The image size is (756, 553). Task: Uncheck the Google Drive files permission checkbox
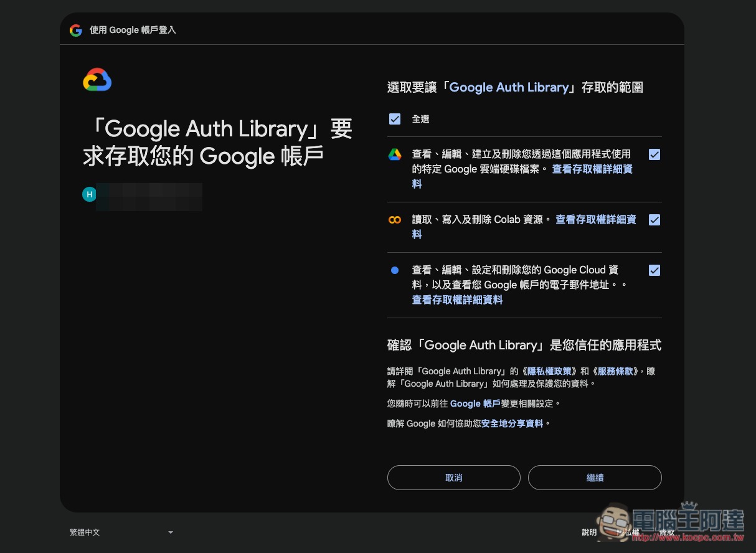(x=654, y=154)
